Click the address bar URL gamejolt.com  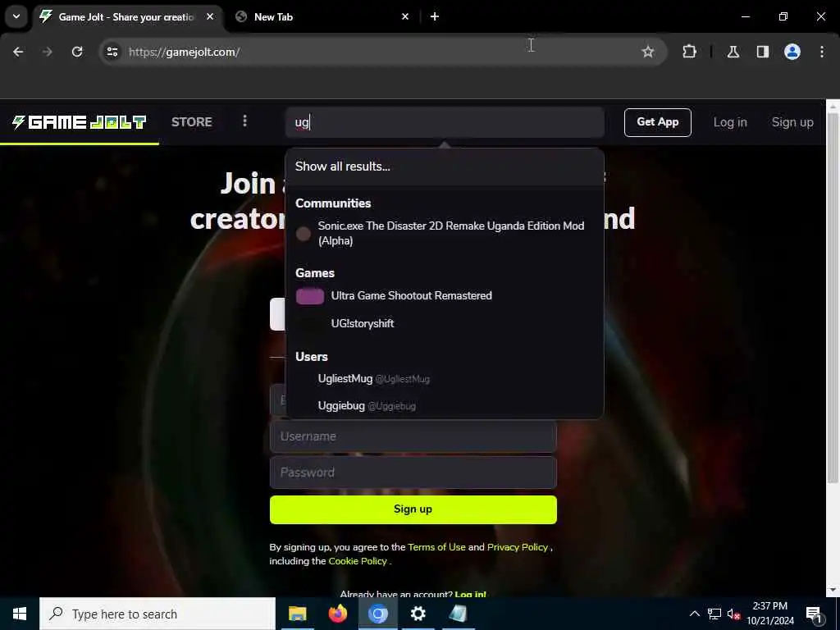tap(185, 52)
